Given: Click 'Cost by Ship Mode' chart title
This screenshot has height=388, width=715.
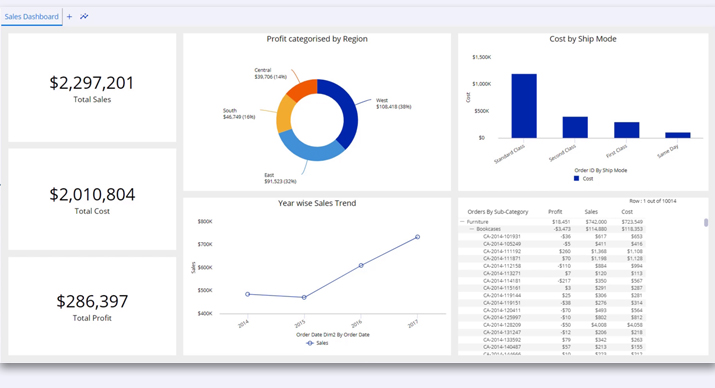Looking at the screenshot, I should coord(583,39).
